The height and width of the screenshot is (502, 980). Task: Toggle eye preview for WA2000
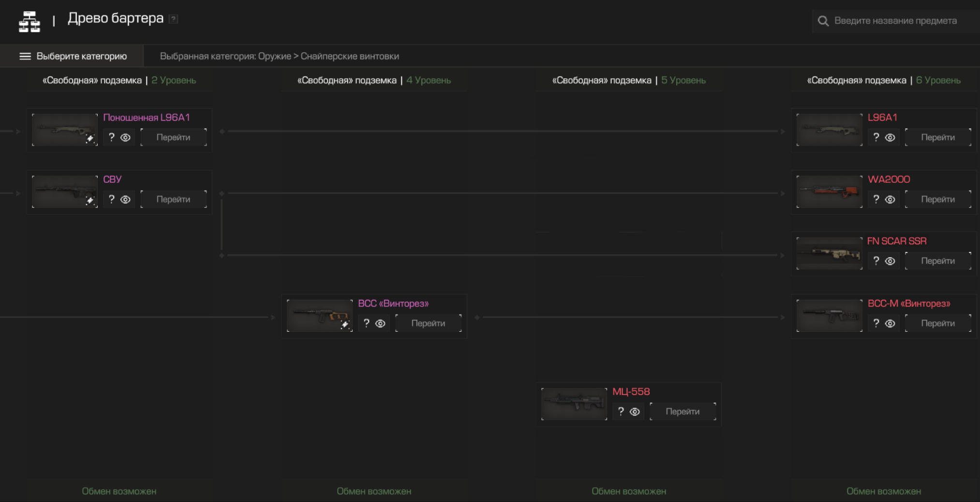pos(891,199)
